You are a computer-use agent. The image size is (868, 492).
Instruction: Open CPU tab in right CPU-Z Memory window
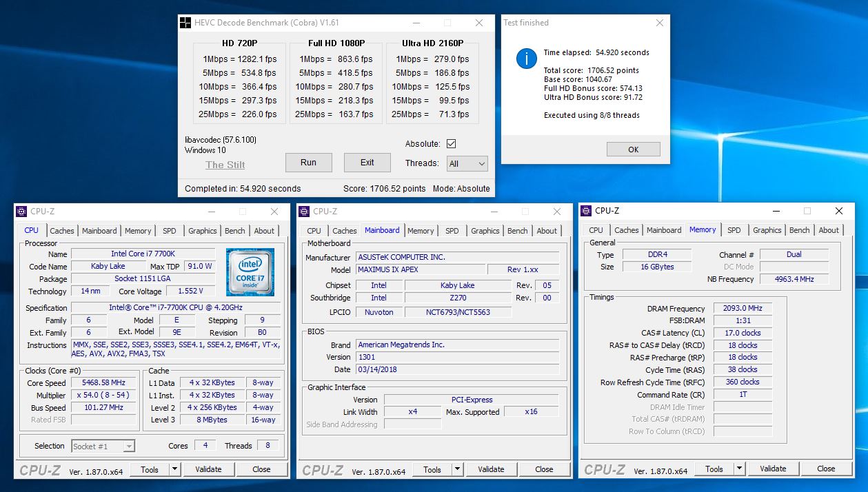pyautogui.click(x=596, y=230)
